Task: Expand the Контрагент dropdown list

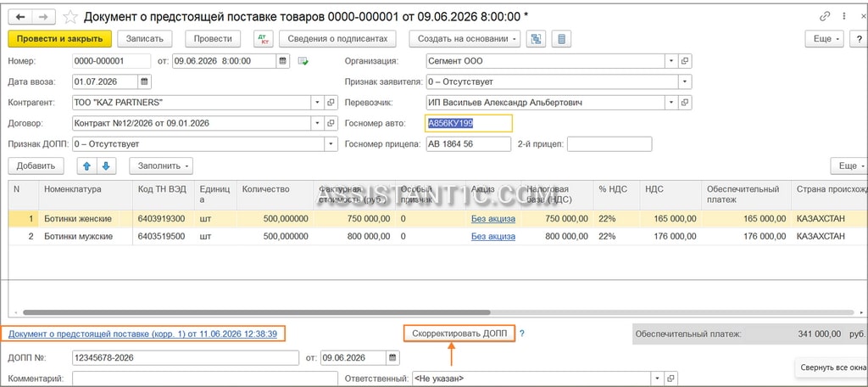Action: pyautogui.click(x=318, y=103)
